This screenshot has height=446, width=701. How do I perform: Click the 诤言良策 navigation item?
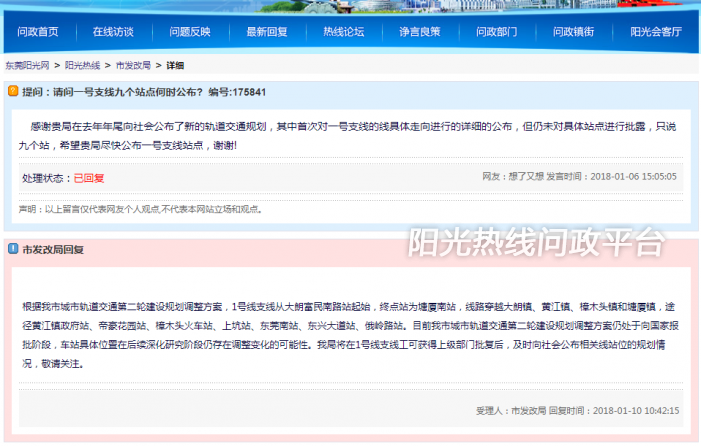pyautogui.click(x=420, y=32)
